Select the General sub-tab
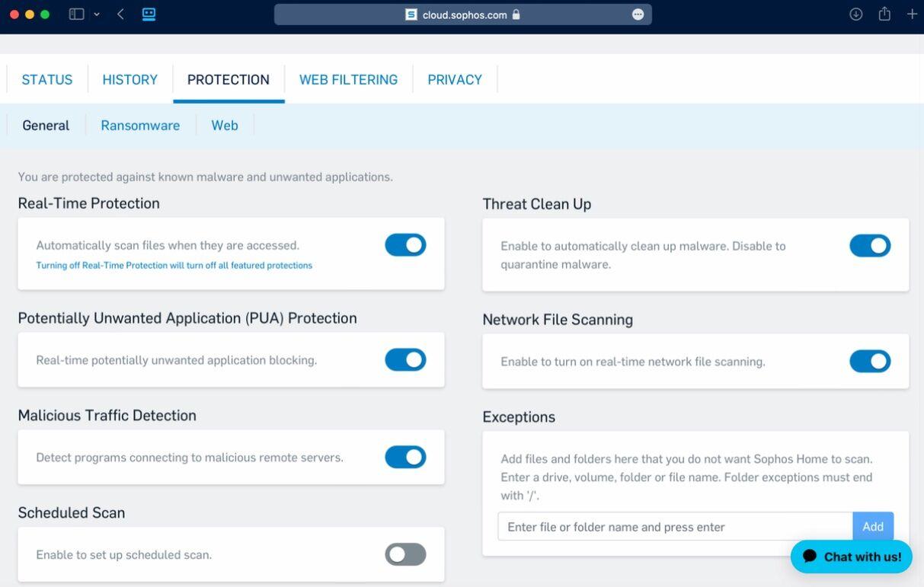This screenshot has height=587, width=924. coord(46,126)
